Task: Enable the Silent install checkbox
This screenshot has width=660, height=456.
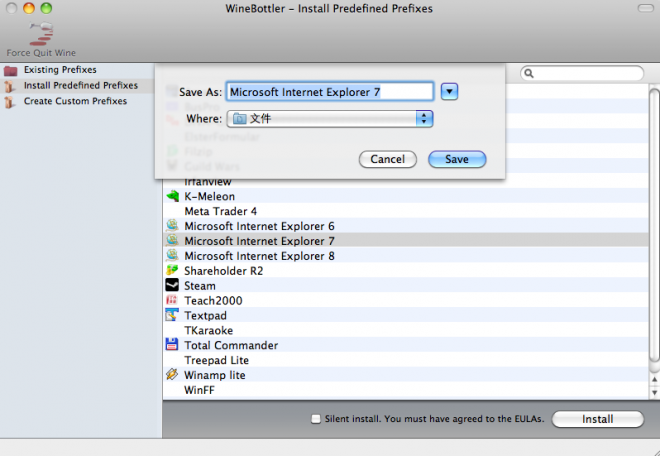Action: (x=316, y=419)
